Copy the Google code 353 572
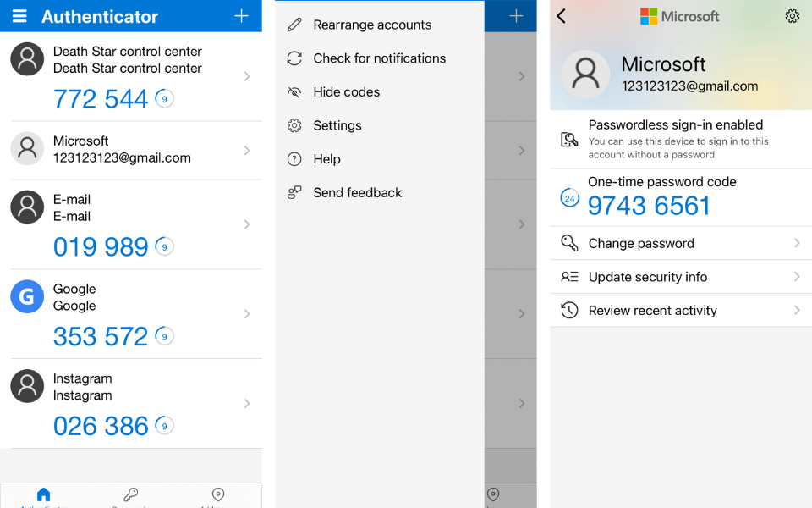The width and height of the screenshot is (812, 508). [101, 336]
